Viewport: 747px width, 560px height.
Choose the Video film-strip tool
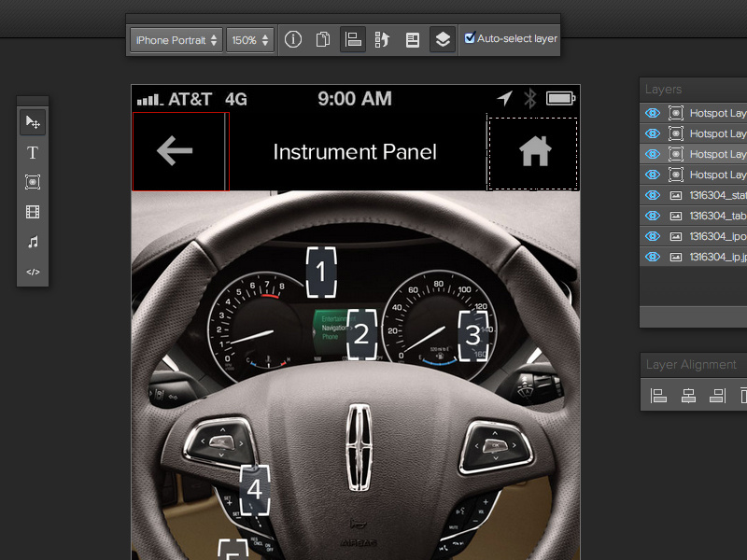pyautogui.click(x=33, y=212)
